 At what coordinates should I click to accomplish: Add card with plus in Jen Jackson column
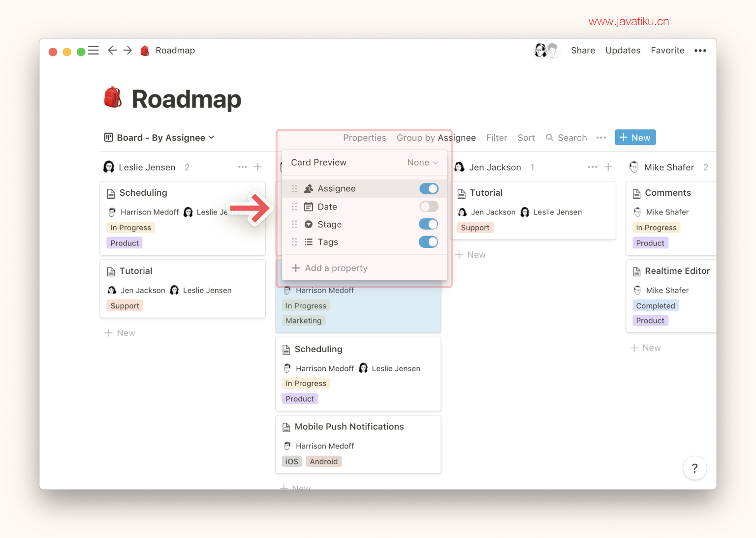(x=608, y=167)
